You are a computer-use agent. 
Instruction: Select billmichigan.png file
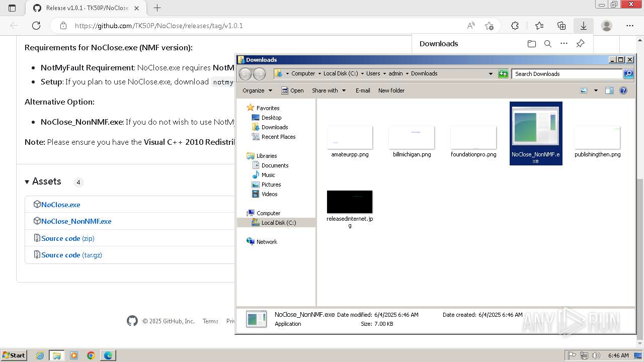tap(412, 142)
